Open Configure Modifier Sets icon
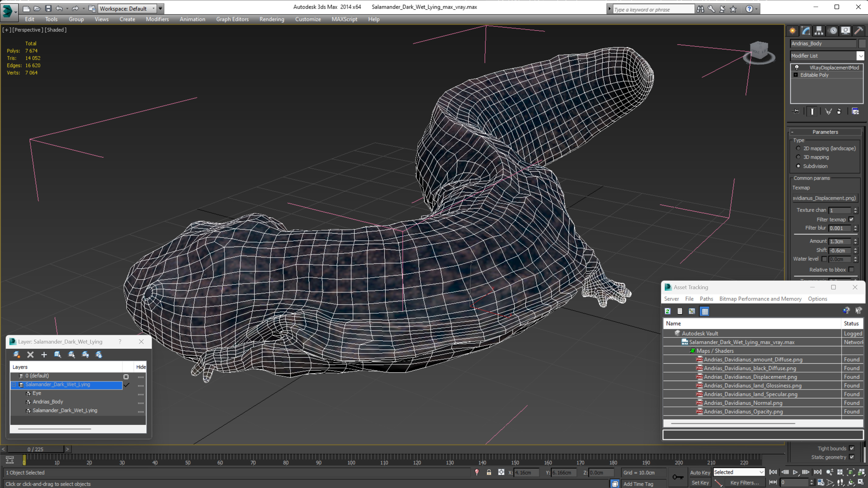Viewport: 868px width, 488px height. [855, 111]
